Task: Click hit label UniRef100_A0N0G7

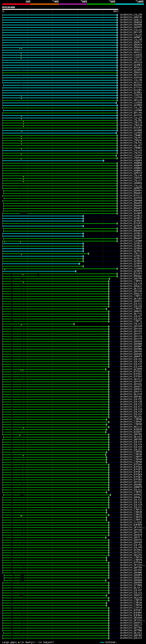Action: (x=131, y=50)
